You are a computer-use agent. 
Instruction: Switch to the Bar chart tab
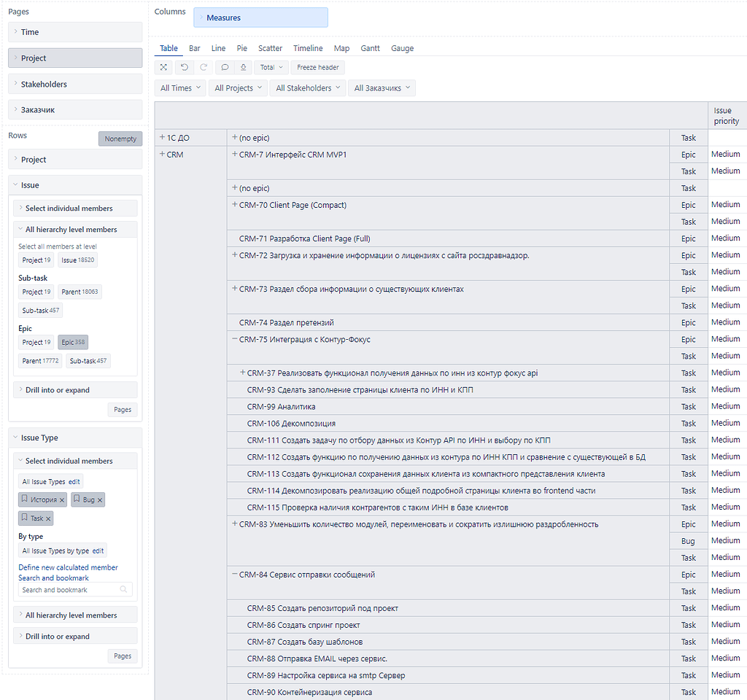[194, 48]
